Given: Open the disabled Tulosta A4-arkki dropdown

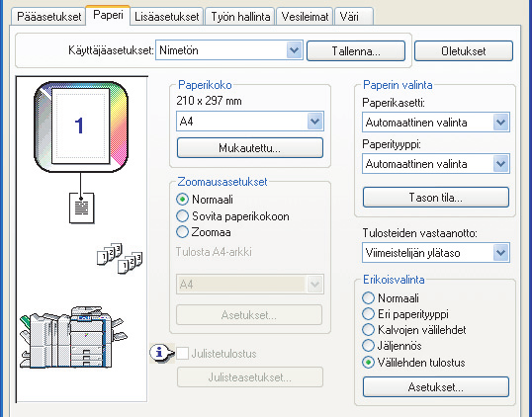Looking at the screenshot, I should click(250, 285).
